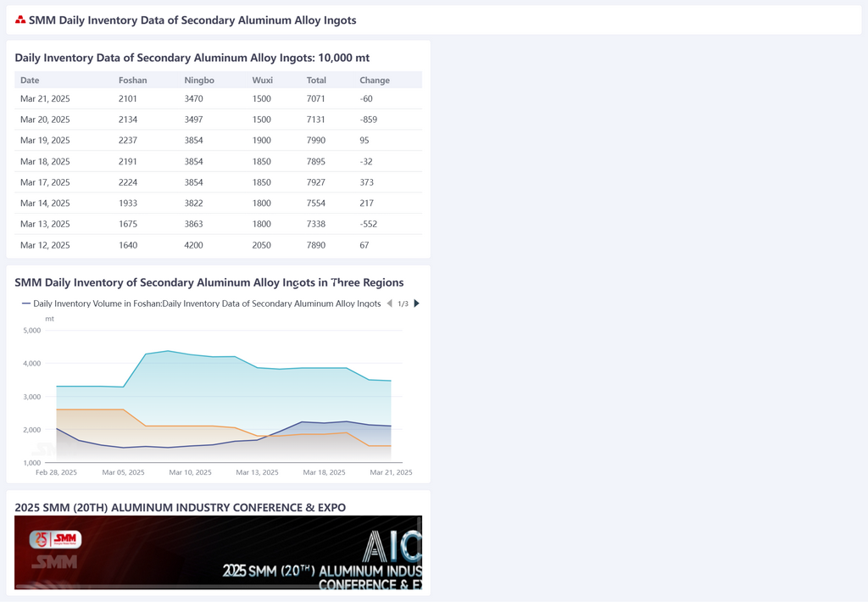Toggle Foshan daily inventory legend series

pos(201,304)
